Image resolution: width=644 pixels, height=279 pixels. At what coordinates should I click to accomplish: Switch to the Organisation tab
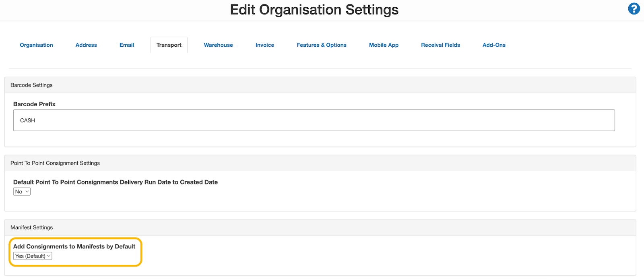tap(36, 45)
